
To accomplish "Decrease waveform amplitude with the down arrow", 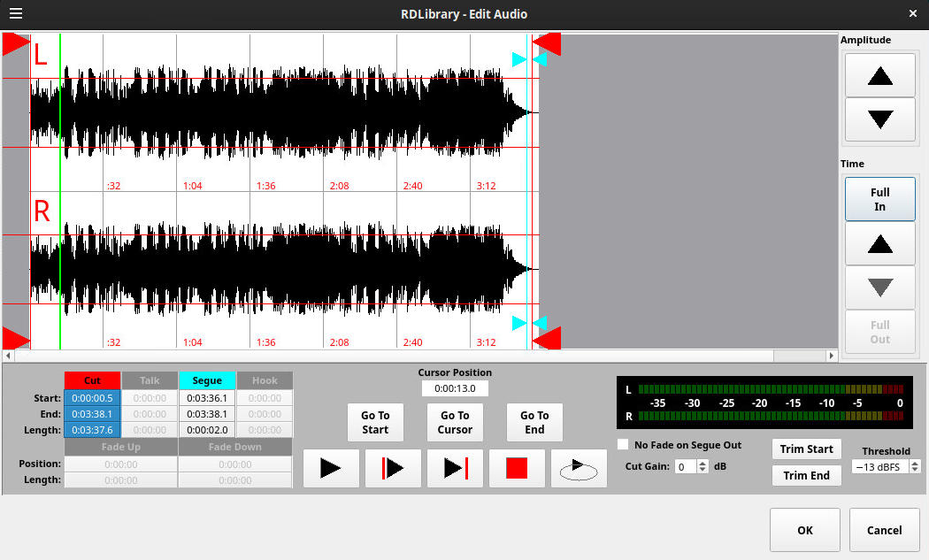I will [x=879, y=119].
